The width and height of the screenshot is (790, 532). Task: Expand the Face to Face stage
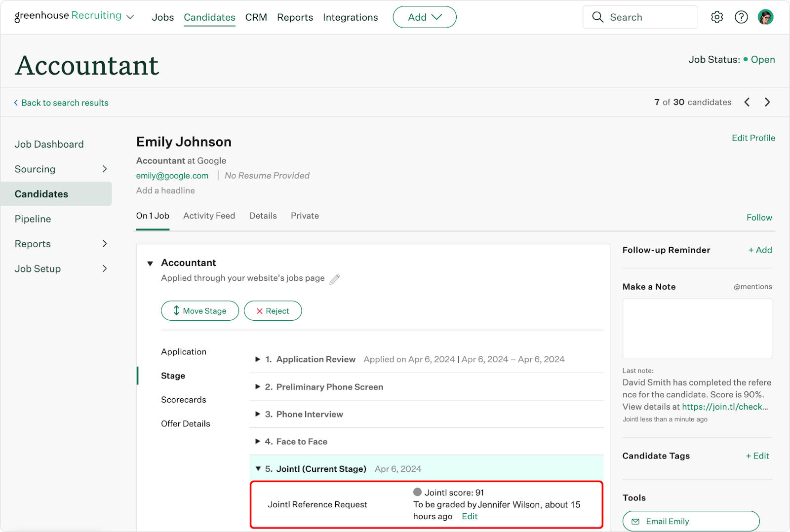tap(258, 441)
